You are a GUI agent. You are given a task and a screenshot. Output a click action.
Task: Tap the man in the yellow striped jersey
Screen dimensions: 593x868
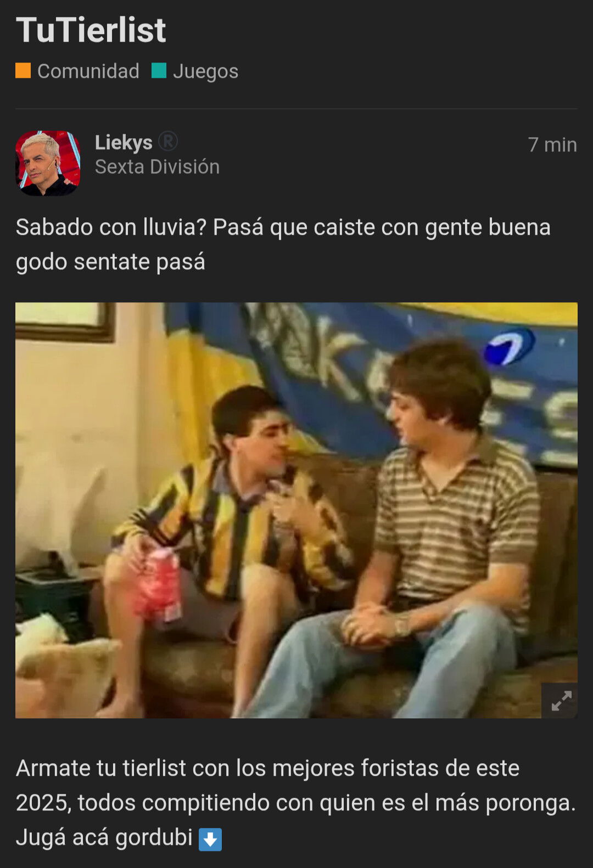click(231, 527)
